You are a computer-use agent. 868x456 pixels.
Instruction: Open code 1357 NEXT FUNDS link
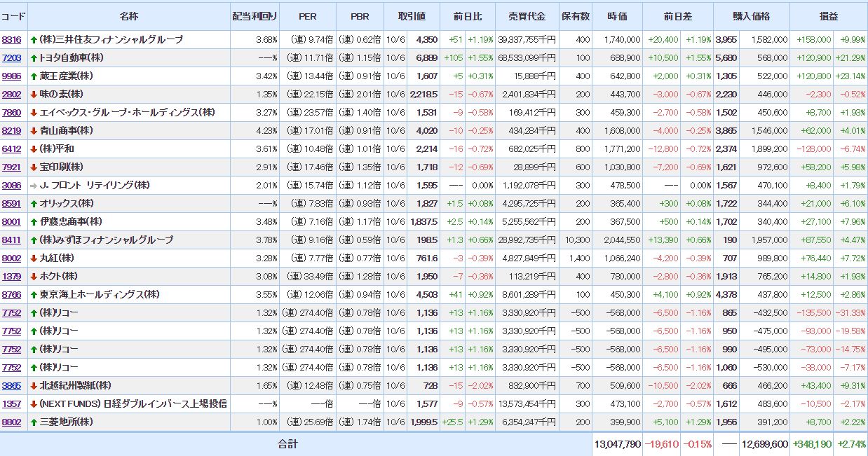[x=11, y=403]
